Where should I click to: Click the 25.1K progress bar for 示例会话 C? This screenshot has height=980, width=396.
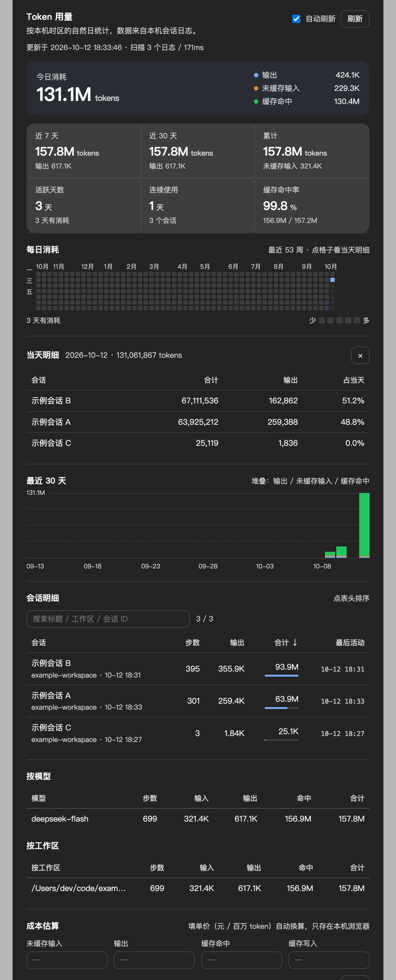pos(282,740)
